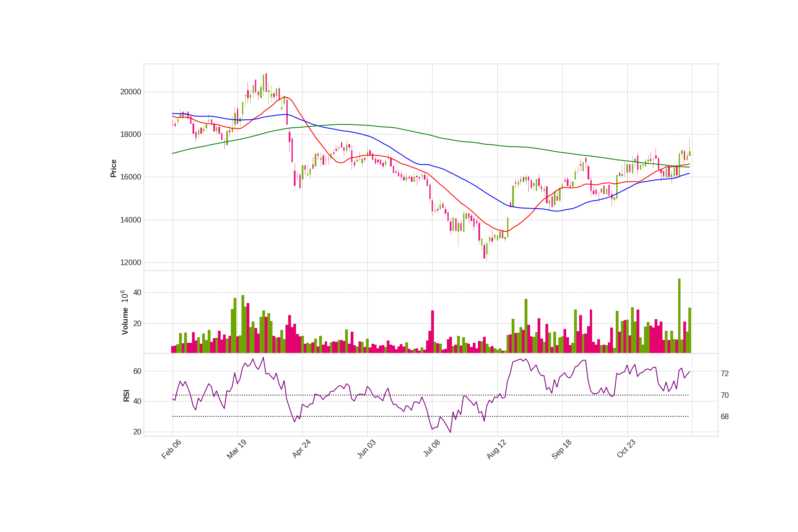
Task: Click the right axis value 68
Action: [x=725, y=416]
